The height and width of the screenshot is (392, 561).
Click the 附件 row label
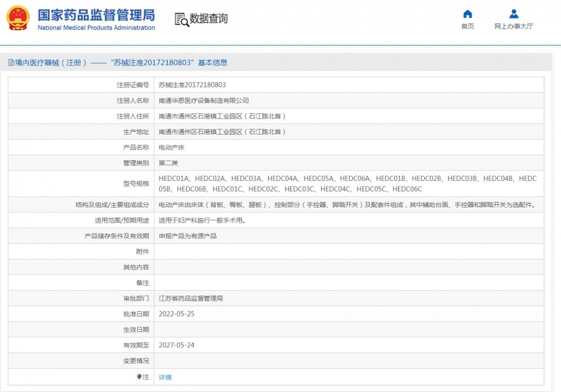(143, 252)
